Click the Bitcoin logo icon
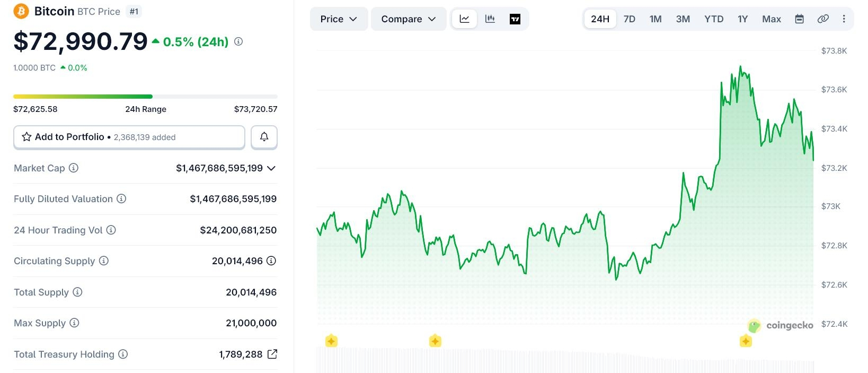 (x=21, y=11)
